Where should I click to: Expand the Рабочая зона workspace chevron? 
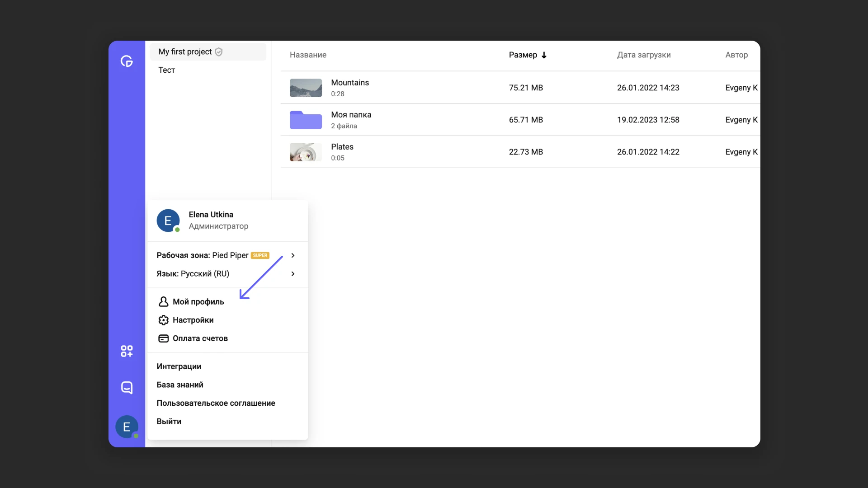coord(293,255)
